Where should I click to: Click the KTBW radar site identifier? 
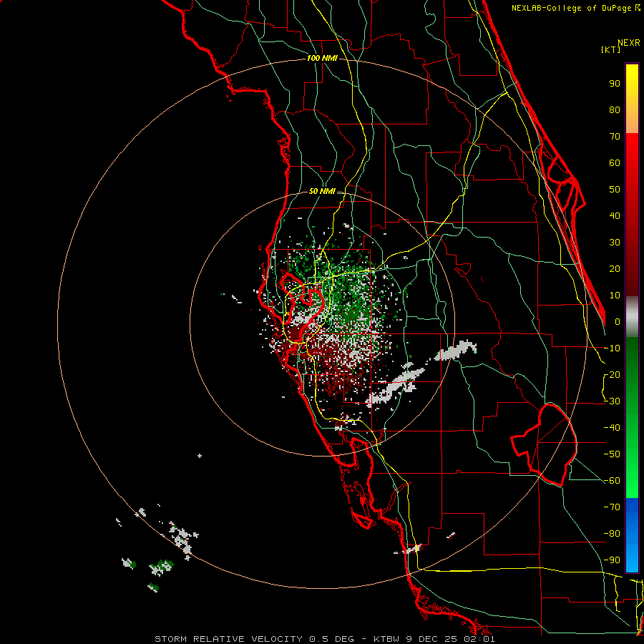[386, 639]
